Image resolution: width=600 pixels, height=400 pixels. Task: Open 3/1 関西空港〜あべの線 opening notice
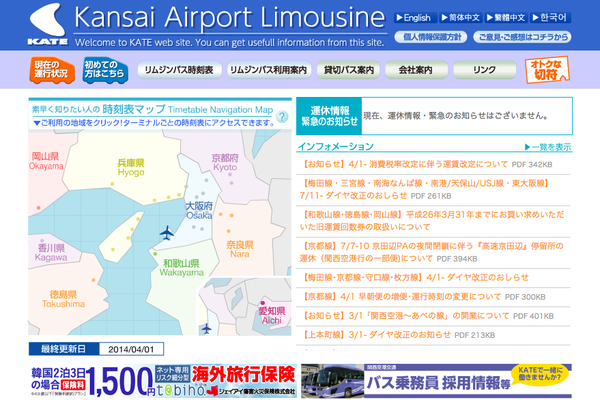(x=427, y=316)
